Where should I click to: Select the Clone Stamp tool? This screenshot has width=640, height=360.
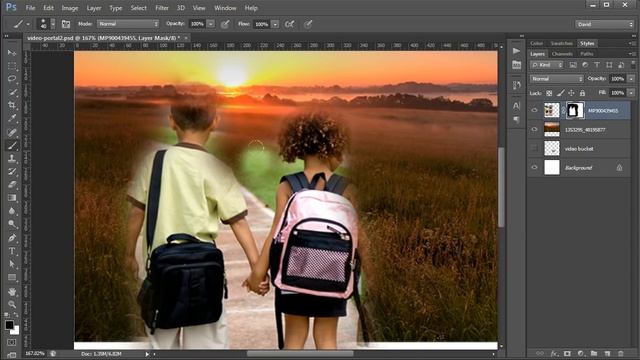12,158
